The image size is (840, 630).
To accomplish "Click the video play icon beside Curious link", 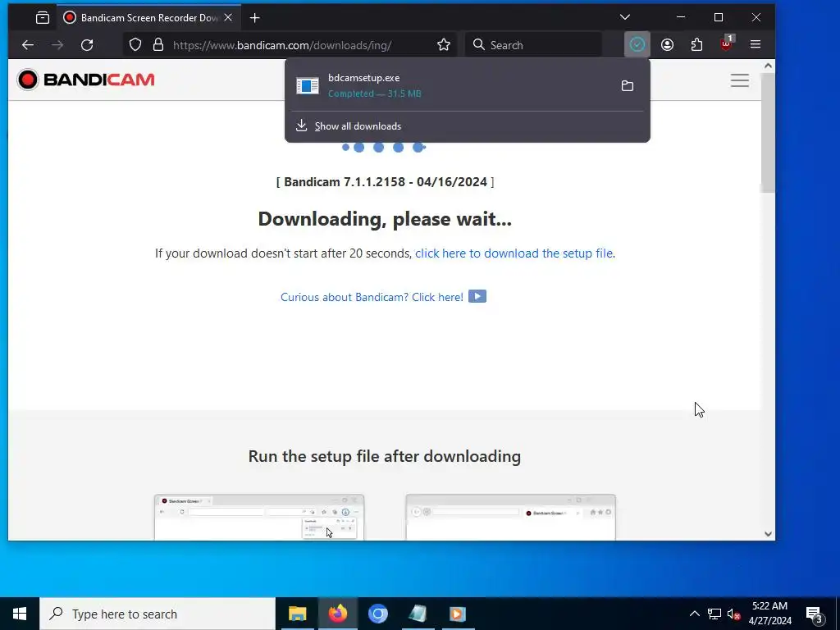I will (477, 296).
